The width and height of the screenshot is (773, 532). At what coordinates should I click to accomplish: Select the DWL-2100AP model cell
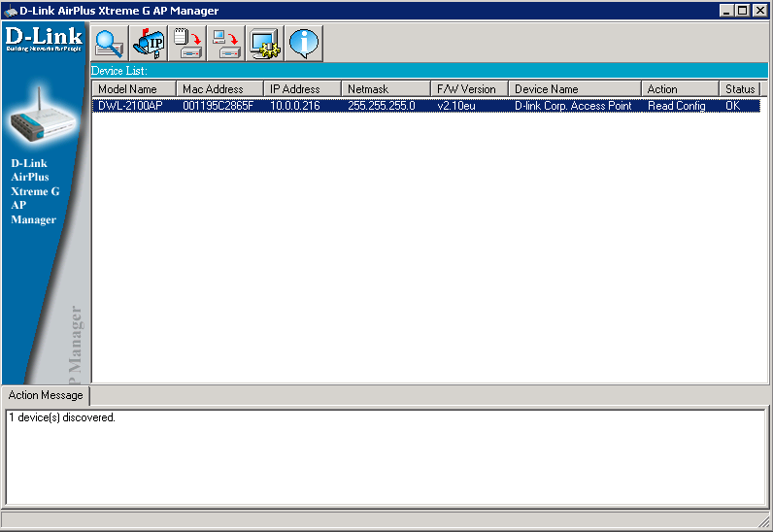pos(130,106)
